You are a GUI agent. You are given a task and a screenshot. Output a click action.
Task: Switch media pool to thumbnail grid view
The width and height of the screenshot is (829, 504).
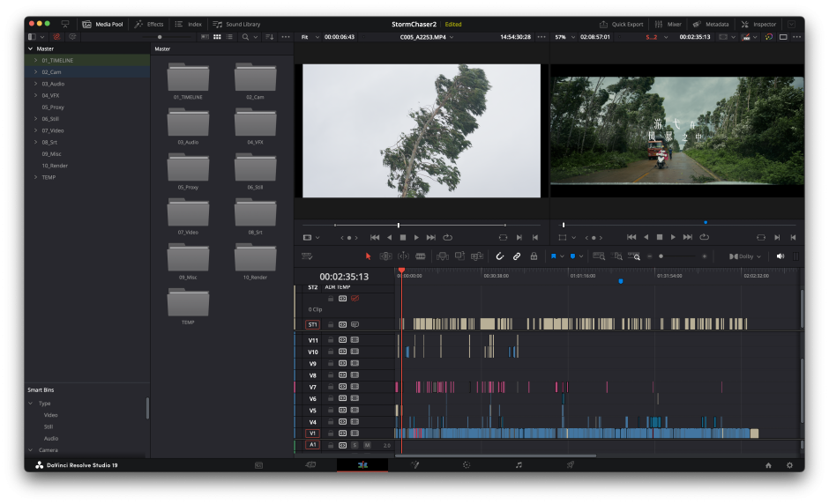pyautogui.click(x=217, y=37)
